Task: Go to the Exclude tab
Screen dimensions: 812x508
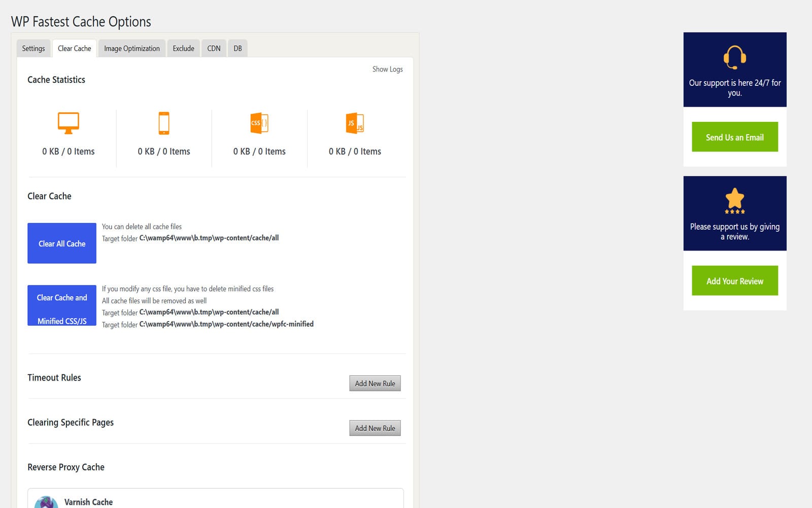Action: (183, 48)
